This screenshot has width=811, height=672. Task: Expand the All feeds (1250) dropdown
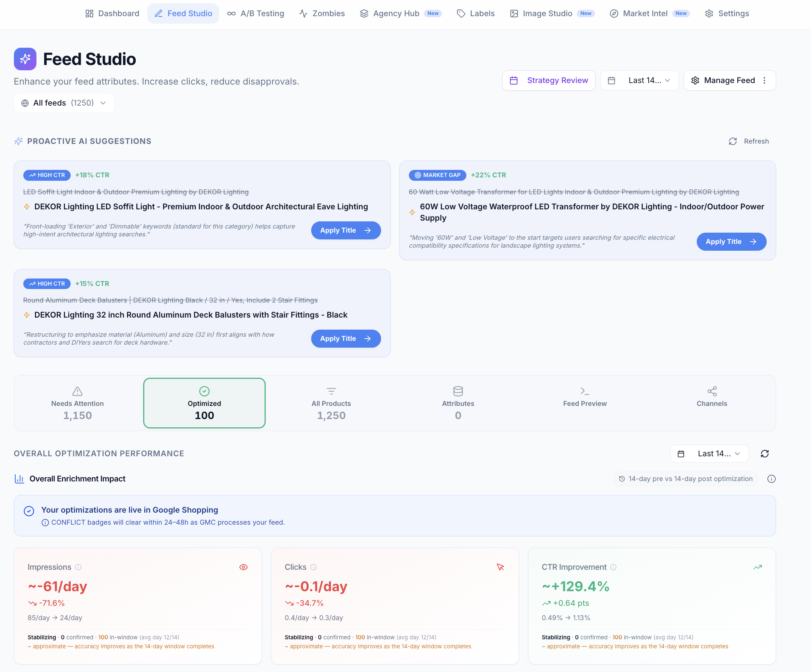click(64, 103)
